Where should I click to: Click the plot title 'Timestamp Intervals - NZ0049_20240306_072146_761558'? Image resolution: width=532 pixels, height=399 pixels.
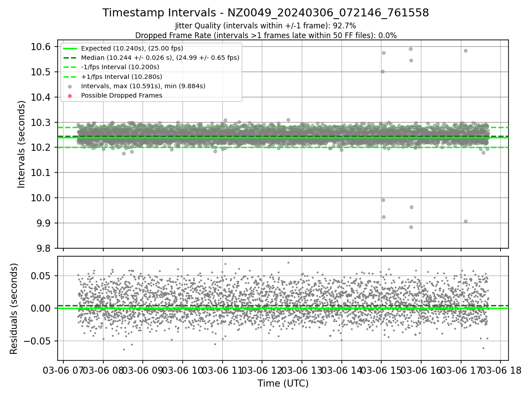266,13
